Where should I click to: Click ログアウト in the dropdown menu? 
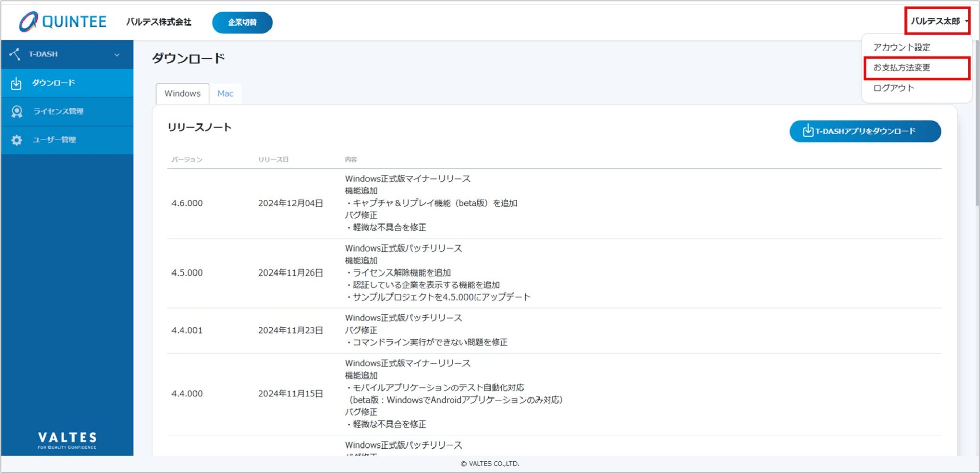pyautogui.click(x=893, y=87)
